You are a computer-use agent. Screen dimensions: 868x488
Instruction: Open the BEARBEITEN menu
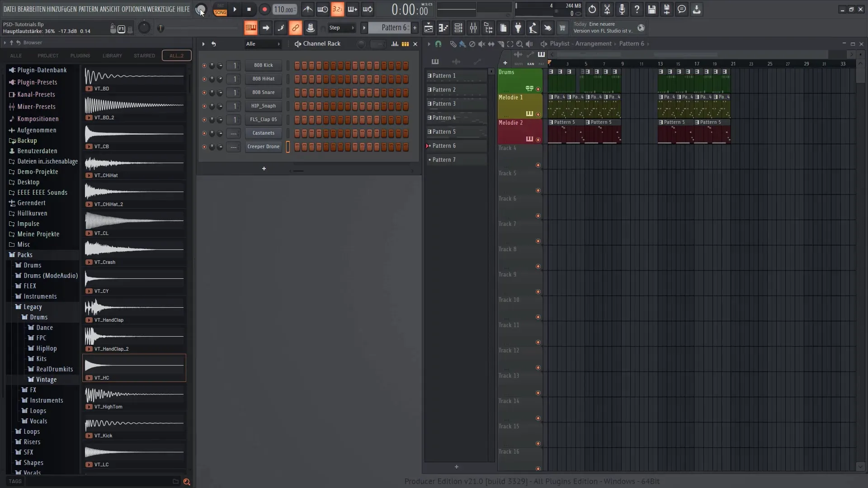[31, 9]
